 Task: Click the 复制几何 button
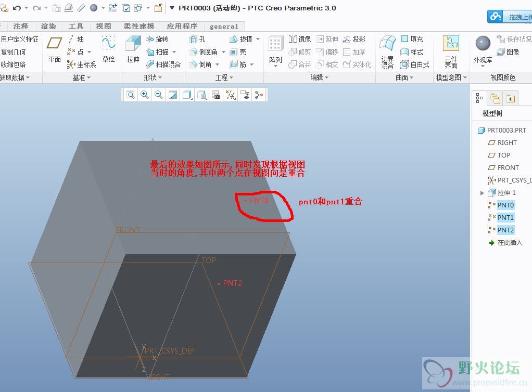pyautogui.click(x=13, y=52)
